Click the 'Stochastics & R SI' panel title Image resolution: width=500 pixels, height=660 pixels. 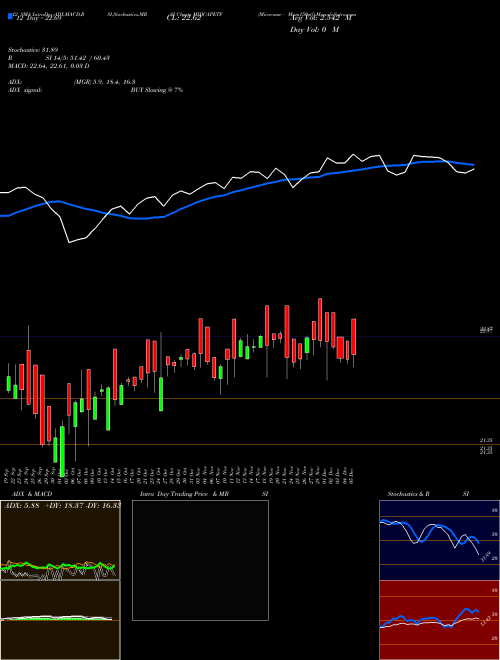(x=428, y=494)
